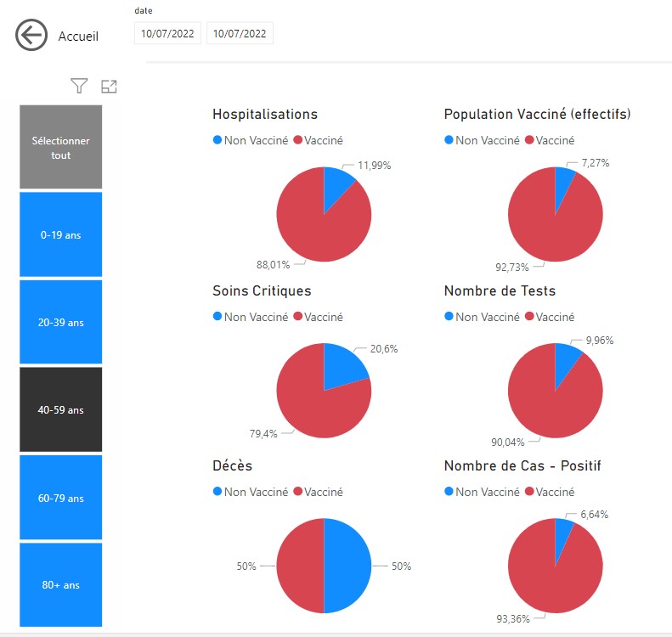The height and width of the screenshot is (637, 672).
Task: Open the filter funnel icon above slicer
Action: point(79,86)
